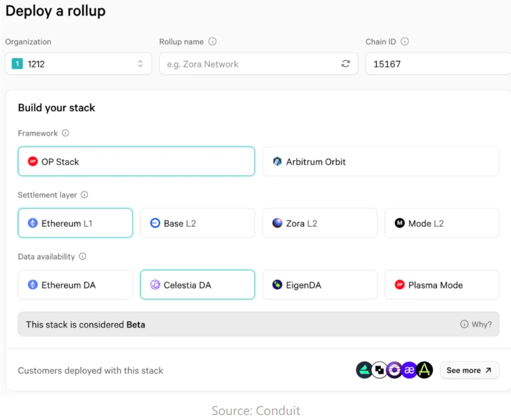Click the purple ring customer logo
The height and width of the screenshot is (420, 511).
click(x=394, y=370)
